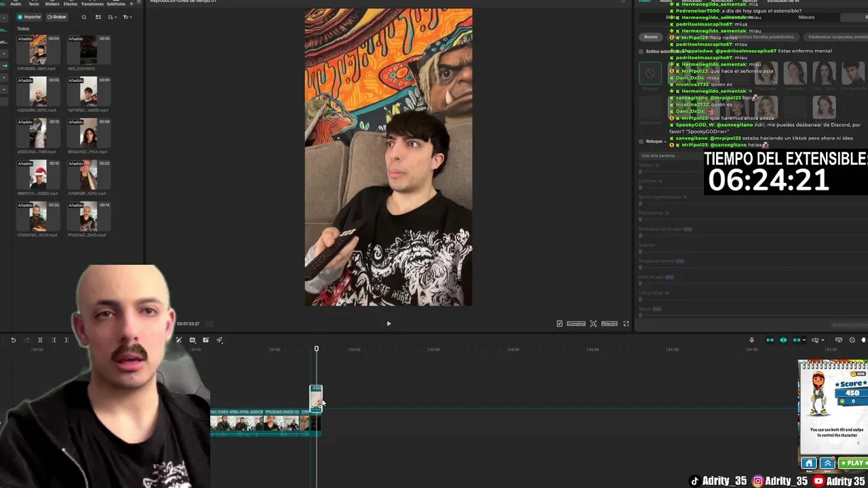Click the timeline cover link icon

(839, 340)
